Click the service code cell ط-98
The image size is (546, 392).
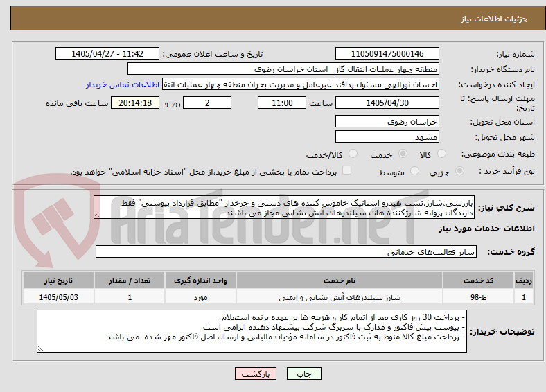479,297
